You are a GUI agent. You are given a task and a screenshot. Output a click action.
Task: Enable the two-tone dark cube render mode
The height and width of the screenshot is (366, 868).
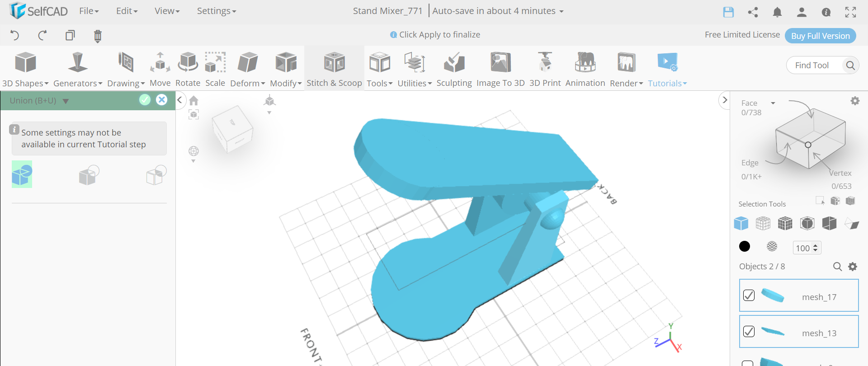830,223
